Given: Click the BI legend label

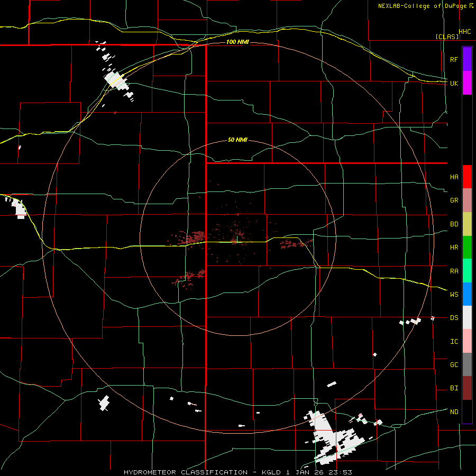Looking at the screenshot, I should (454, 388).
